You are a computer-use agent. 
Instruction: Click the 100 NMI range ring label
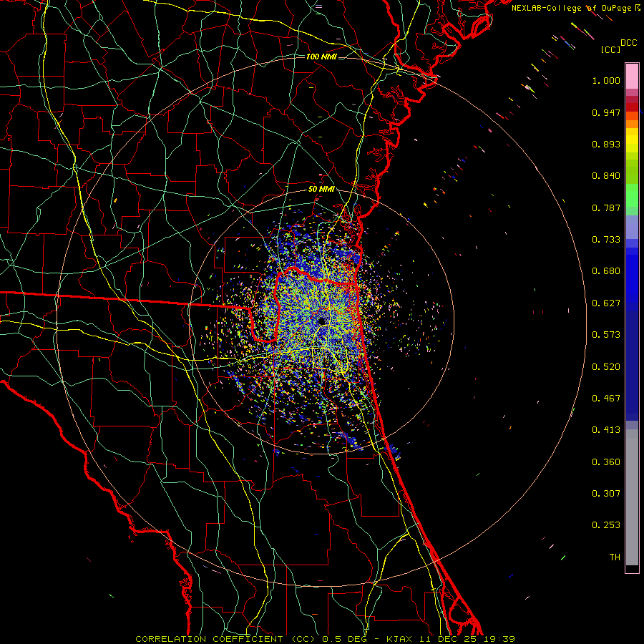321,57
